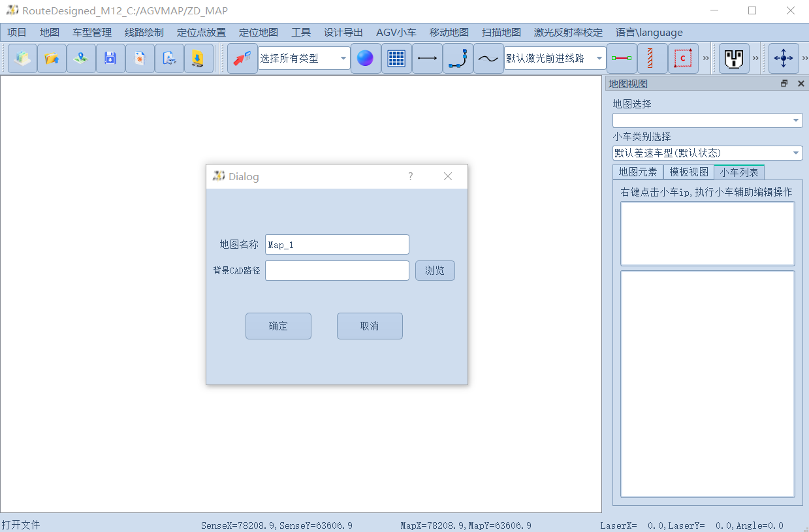Open the 车型管理 menu

pyautogui.click(x=92, y=33)
